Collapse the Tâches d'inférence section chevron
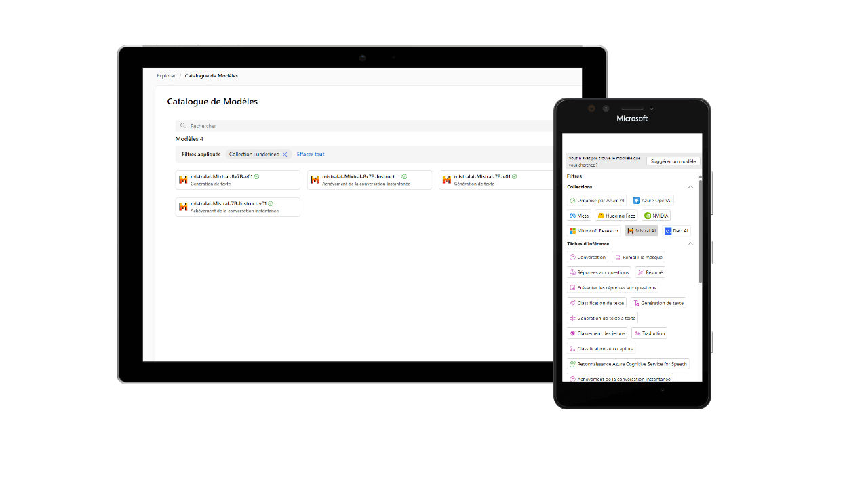The height and width of the screenshot is (488, 868). (691, 244)
